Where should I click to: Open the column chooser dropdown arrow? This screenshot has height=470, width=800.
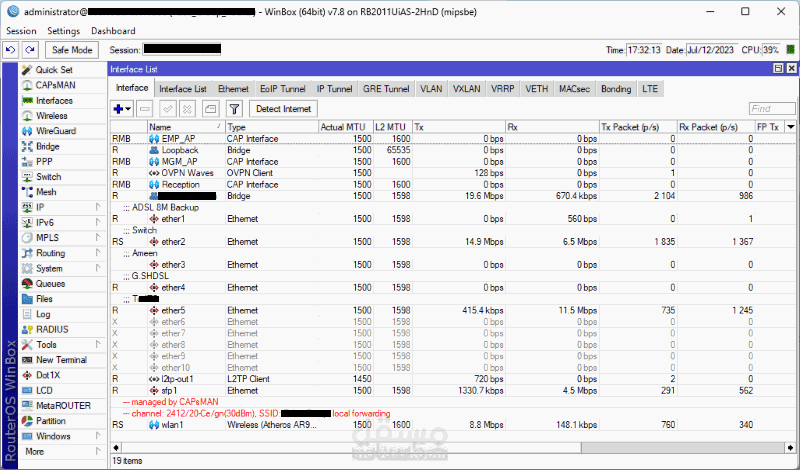pos(791,127)
